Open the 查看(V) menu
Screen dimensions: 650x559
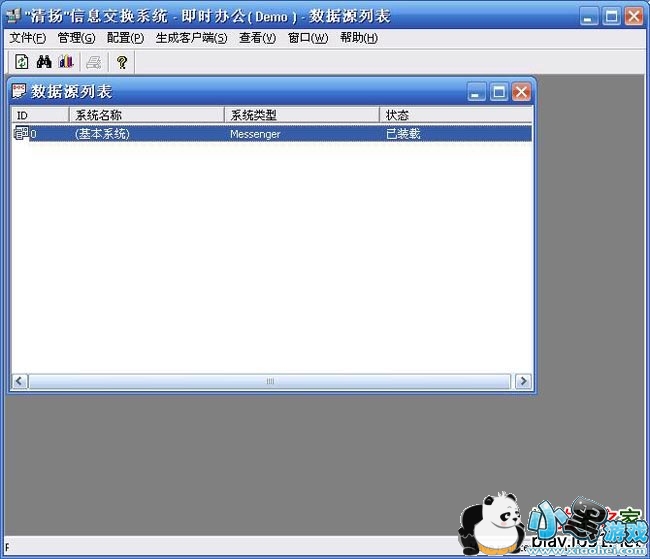[257, 38]
